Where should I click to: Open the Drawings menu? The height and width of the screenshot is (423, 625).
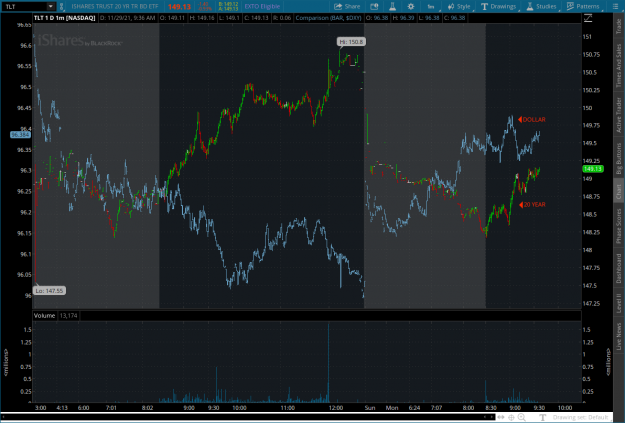coord(498,6)
